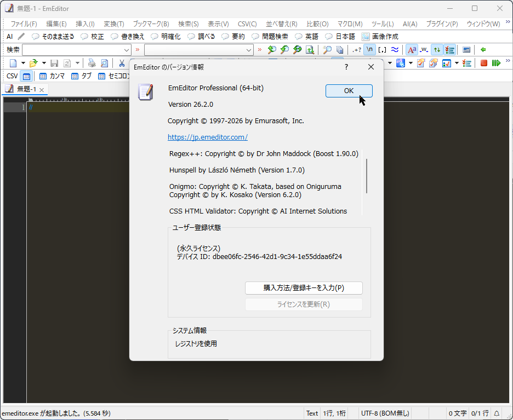This screenshot has height=420, width=513.
Task: Click the red Record Macro icon
Action: 484,63
